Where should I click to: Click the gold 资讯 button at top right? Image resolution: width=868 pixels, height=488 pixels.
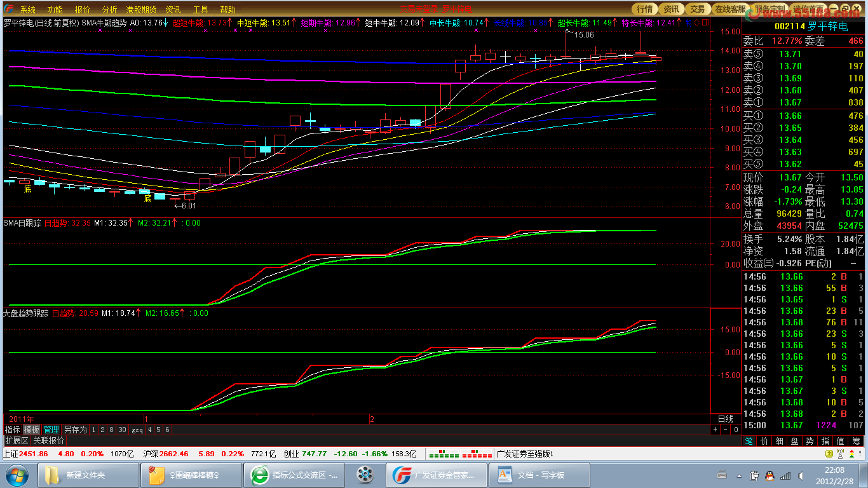pyautogui.click(x=671, y=9)
